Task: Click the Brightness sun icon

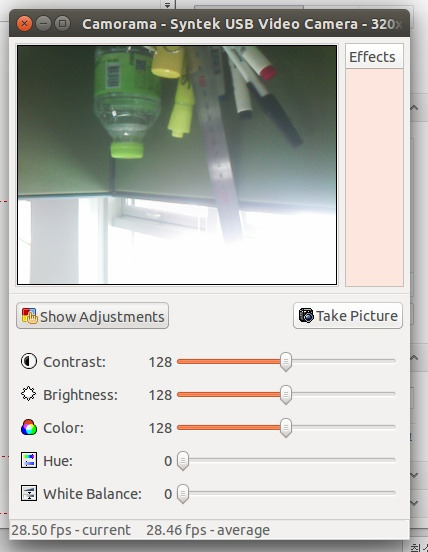Action: pos(29,394)
